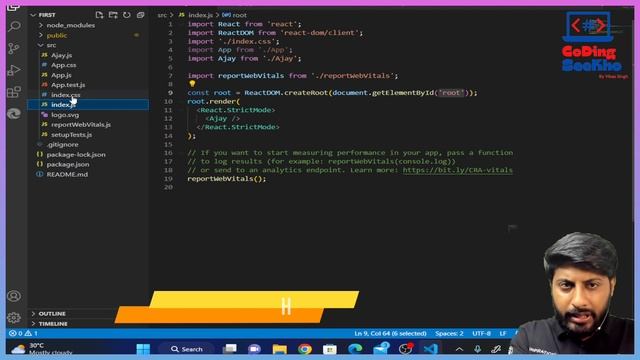Open File Explorer from the taskbar
This screenshot has width=640, height=360.
click(x=280, y=349)
